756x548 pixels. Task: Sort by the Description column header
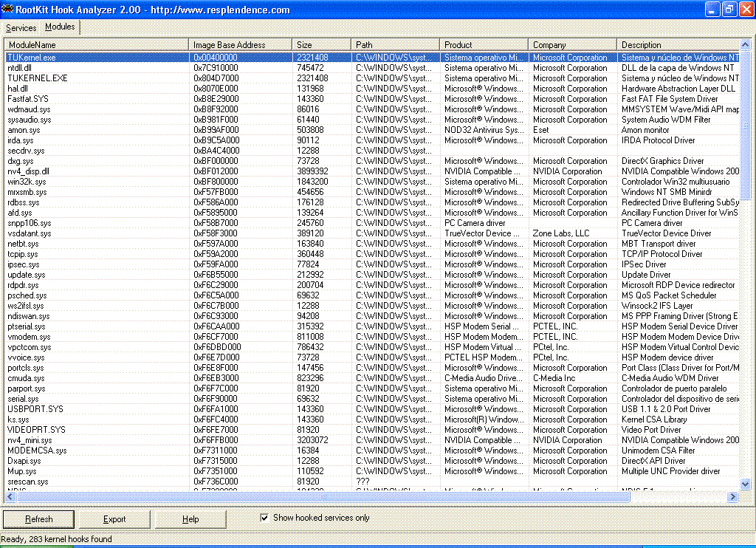678,45
